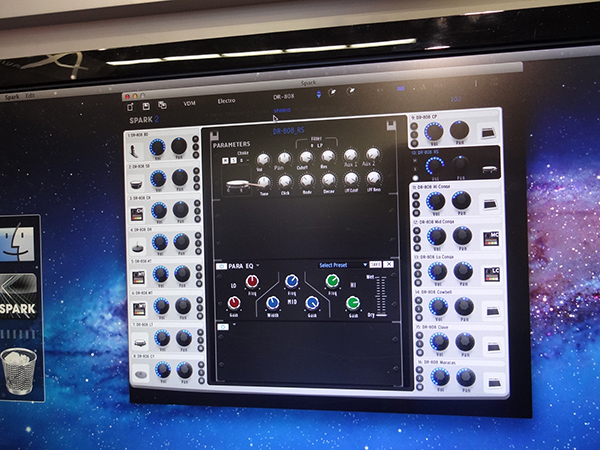Click the Save project floppy icon
Screen dimensions: 600x450
(x=146, y=106)
